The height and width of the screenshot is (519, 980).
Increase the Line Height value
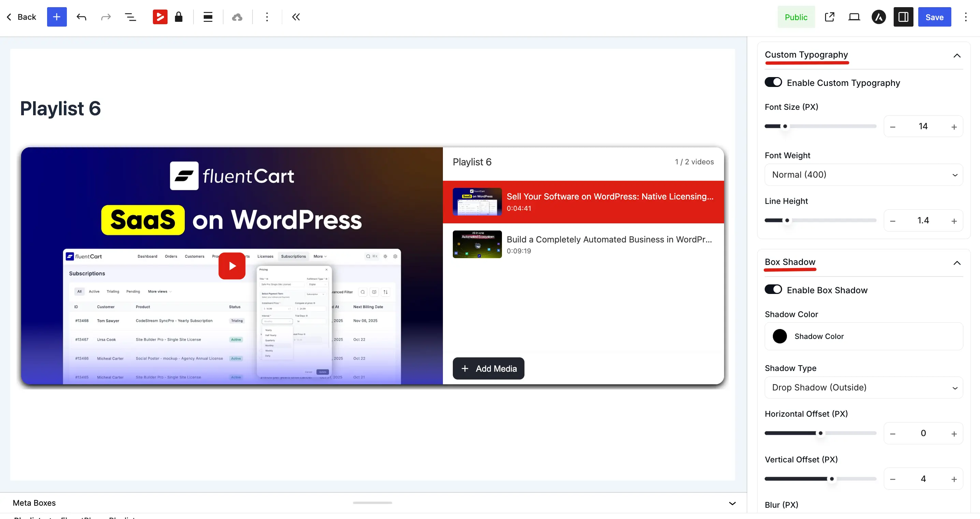954,221
